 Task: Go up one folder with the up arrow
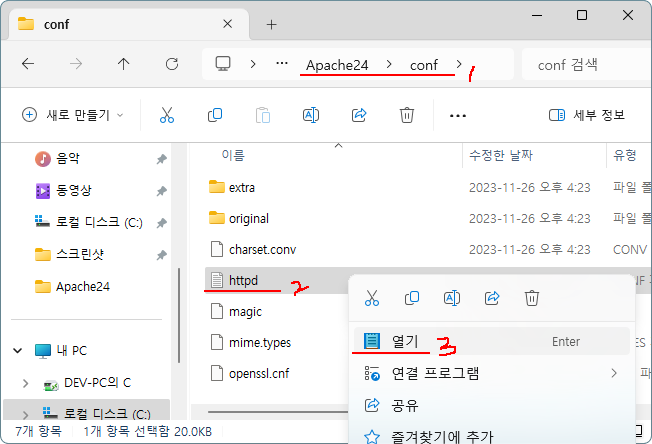click(123, 64)
